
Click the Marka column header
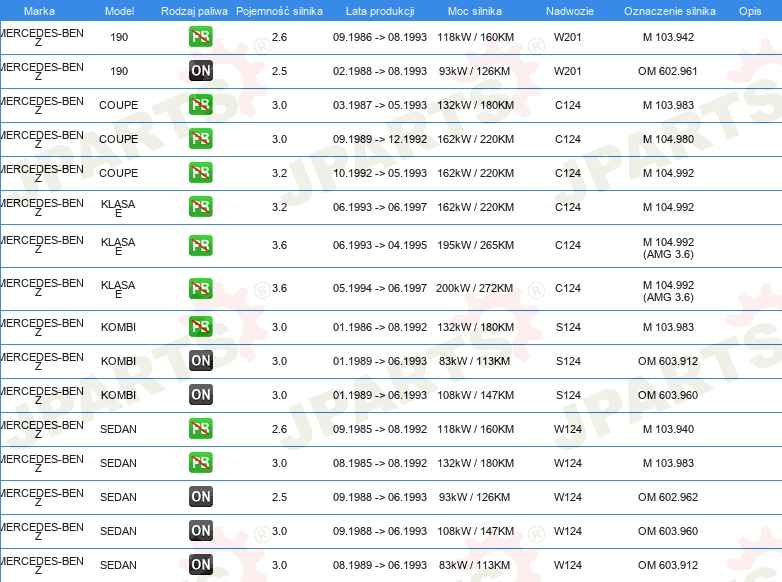pos(39,11)
